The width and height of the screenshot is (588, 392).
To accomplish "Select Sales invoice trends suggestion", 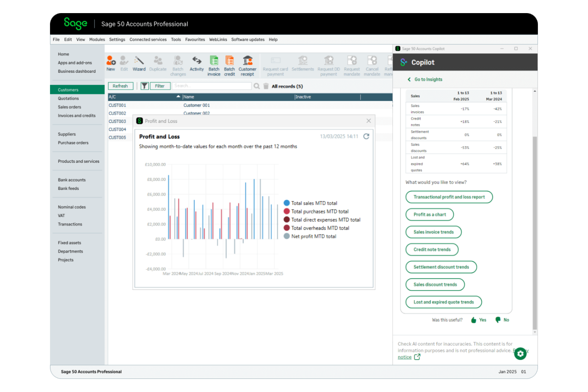I will pos(433,232).
